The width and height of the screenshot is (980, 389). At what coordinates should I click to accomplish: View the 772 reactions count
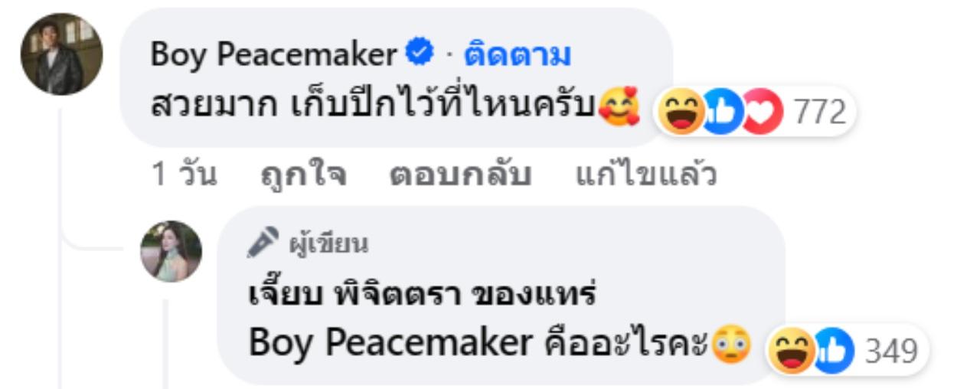point(820,113)
